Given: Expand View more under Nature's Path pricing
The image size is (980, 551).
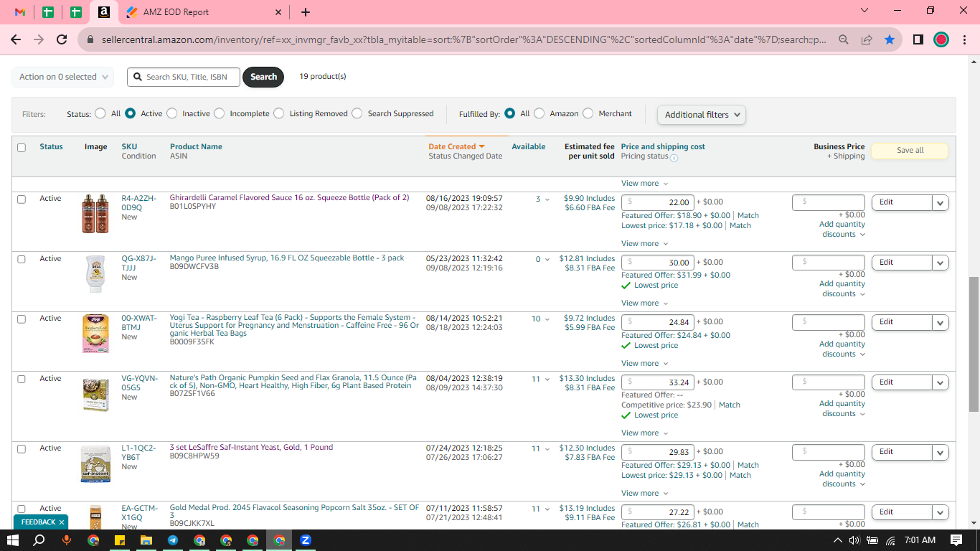Looking at the screenshot, I should coord(644,433).
